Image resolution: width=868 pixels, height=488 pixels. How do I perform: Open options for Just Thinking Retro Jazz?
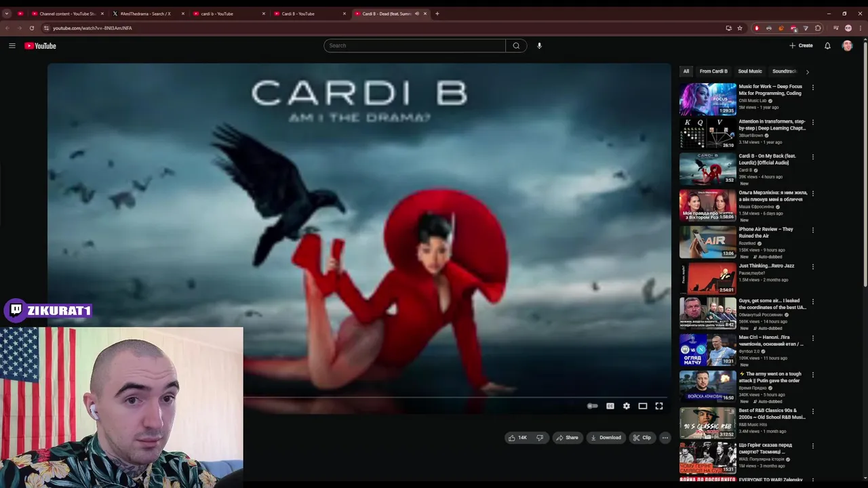(812, 267)
